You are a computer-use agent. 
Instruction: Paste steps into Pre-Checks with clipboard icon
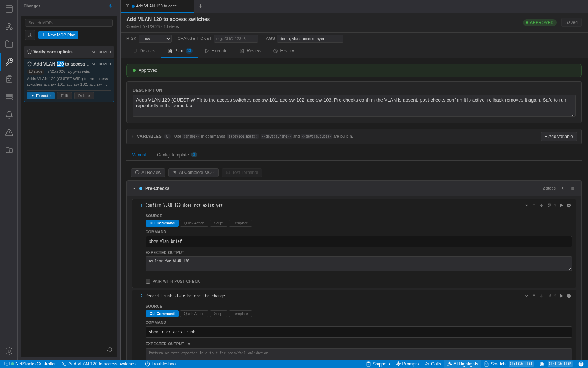pyautogui.click(x=573, y=188)
